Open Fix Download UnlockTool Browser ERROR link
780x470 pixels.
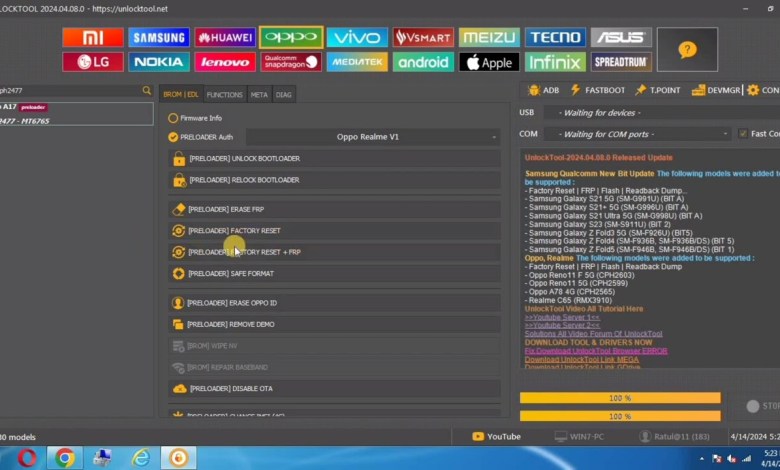click(x=596, y=351)
